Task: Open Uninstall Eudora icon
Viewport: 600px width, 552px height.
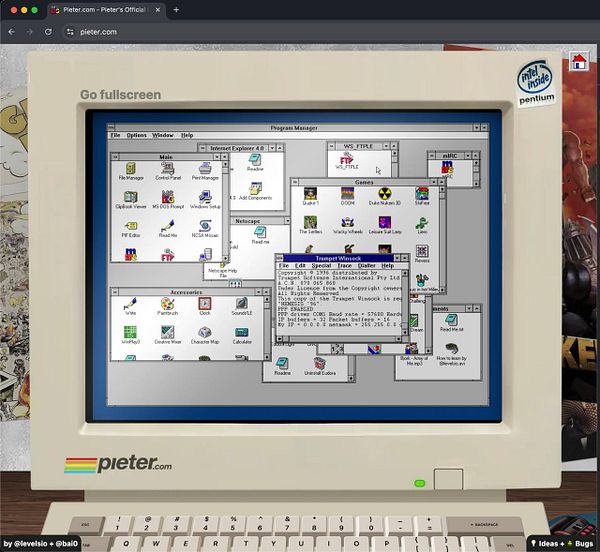Action: pyautogui.click(x=320, y=366)
